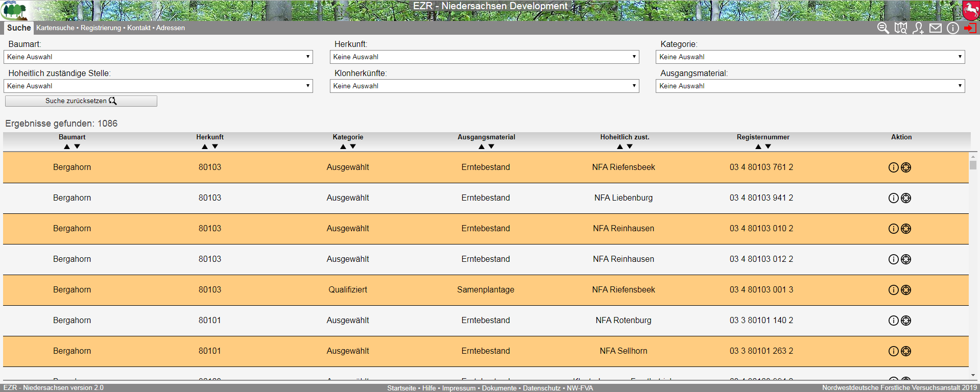This screenshot has height=392, width=980.
Task: Switch to the Kartensuche menu item
Action: [x=55, y=28]
